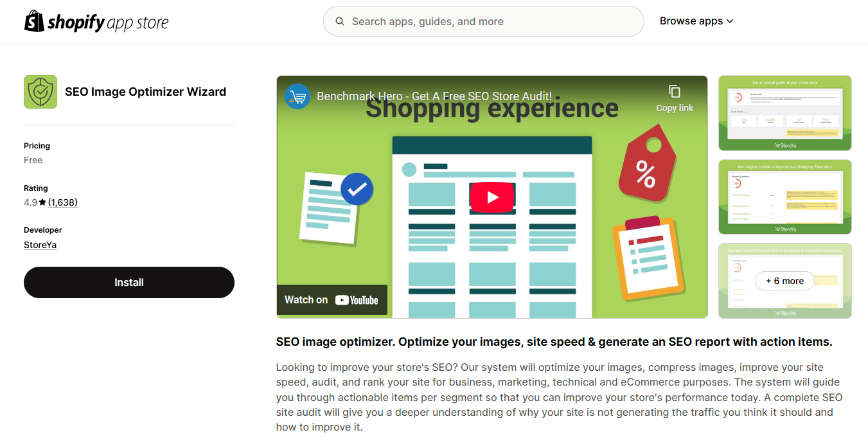Viewport: 868px width, 446px height.
Task: Click inside the search apps field
Action: (x=483, y=21)
